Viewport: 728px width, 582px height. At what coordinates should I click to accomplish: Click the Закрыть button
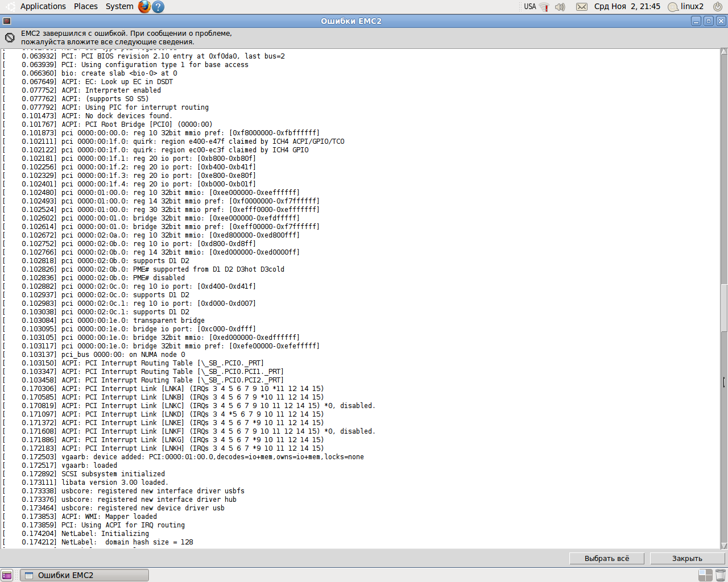[687, 559]
